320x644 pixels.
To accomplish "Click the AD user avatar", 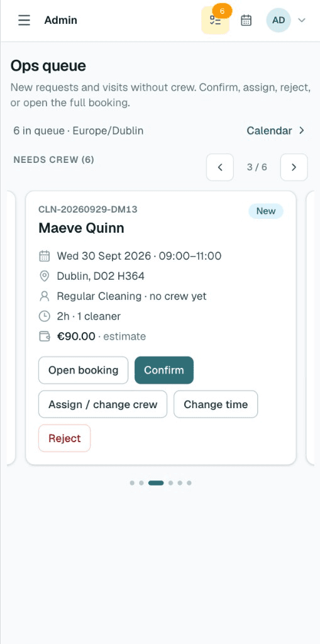I will (x=279, y=20).
